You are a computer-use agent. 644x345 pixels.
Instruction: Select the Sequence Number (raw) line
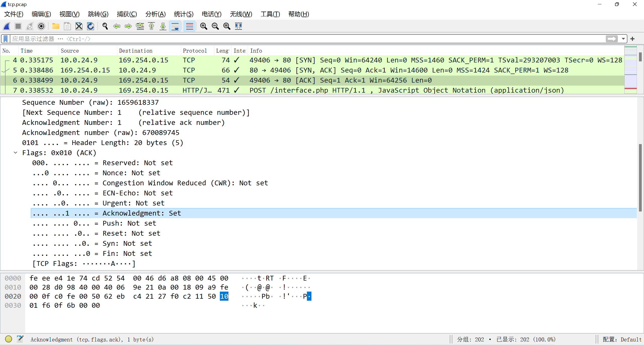90,102
